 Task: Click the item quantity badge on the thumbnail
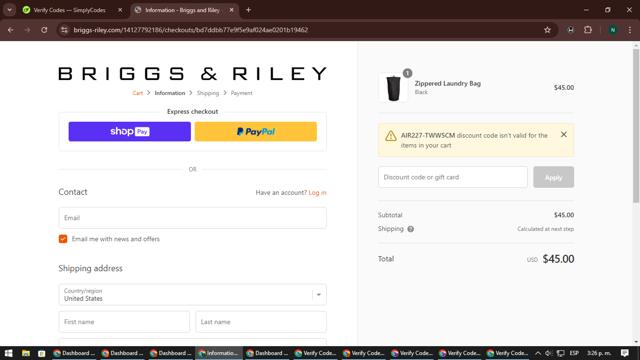407,73
